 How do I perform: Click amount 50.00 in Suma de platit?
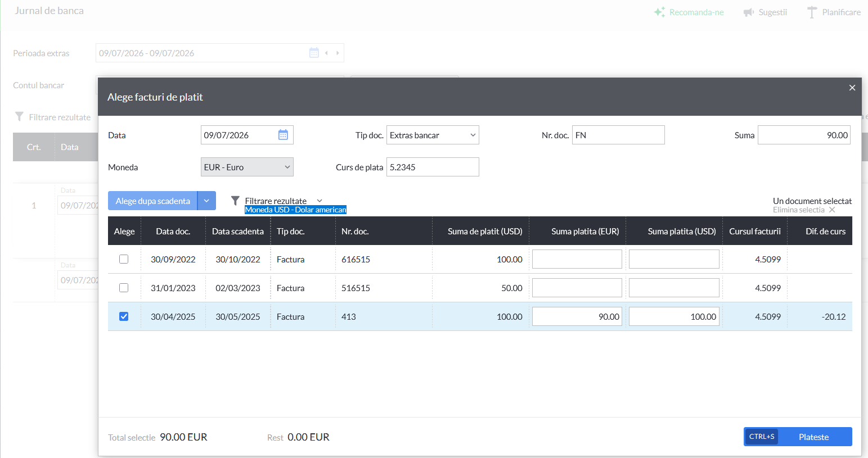[512, 288]
